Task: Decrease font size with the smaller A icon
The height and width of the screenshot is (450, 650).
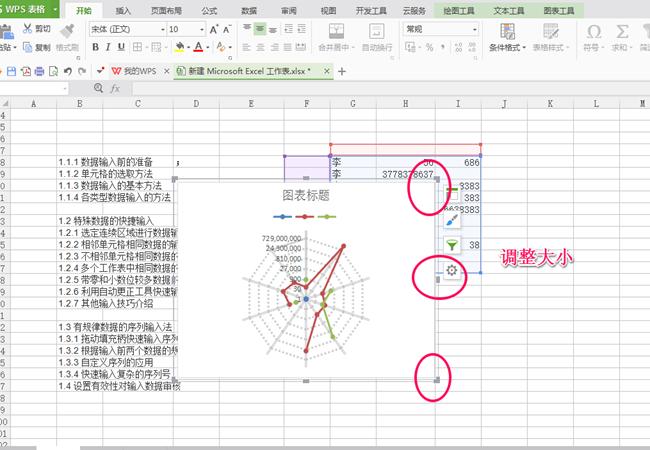Action: point(227,29)
